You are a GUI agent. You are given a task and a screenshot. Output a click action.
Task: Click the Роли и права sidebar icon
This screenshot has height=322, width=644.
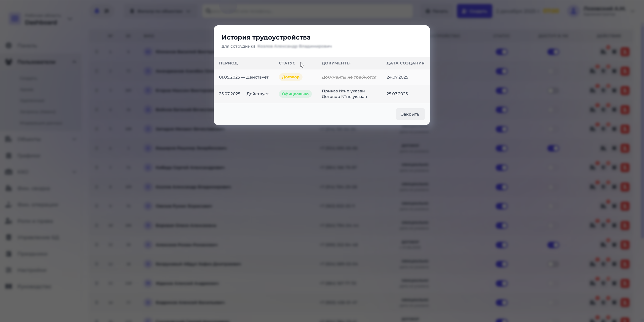click(x=9, y=221)
